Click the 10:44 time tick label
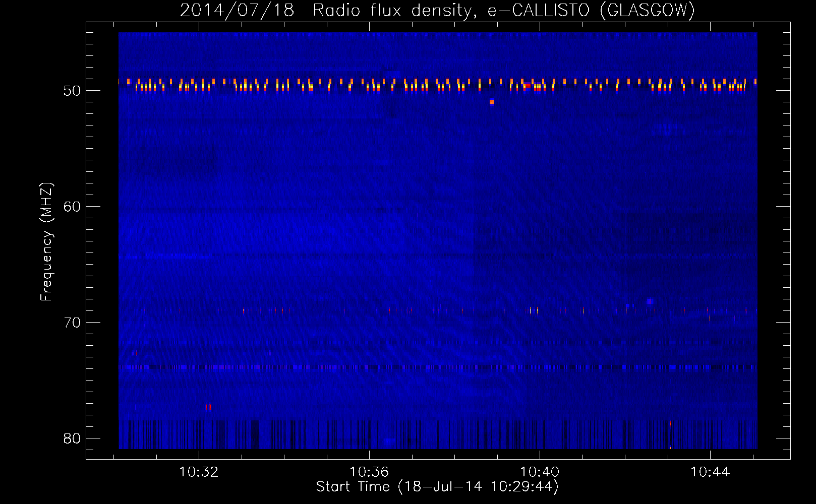 point(710,472)
